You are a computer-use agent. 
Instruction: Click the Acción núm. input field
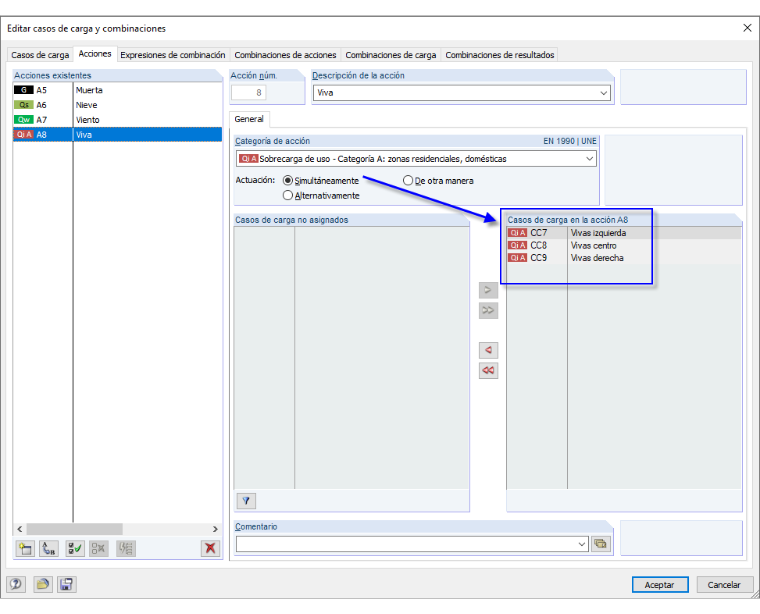[x=248, y=93]
